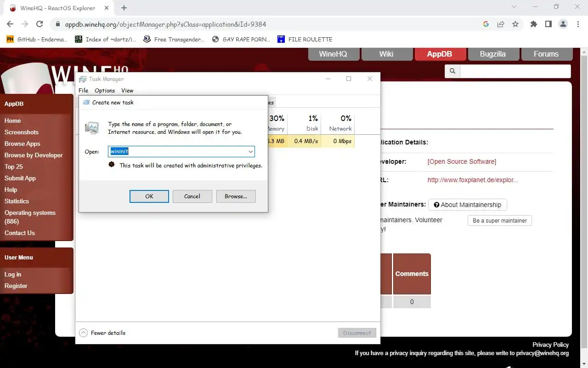Image resolution: width=588 pixels, height=368 pixels.
Task: Click Register under User Menu
Action: (16, 286)
